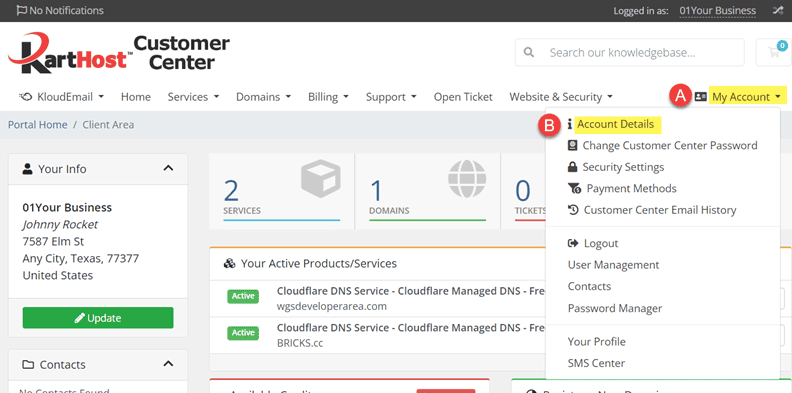Open the shopping cart icon
Viewport: 792px width, 393px height.
(774, 52)
